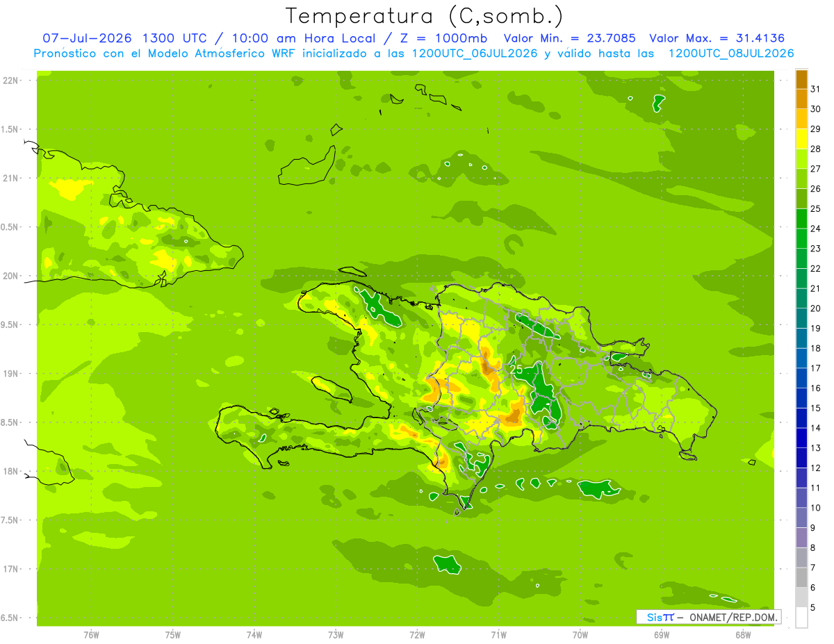The image size is (834, 644).
Task: Click the "18N" latitude label
Action: 11,471
